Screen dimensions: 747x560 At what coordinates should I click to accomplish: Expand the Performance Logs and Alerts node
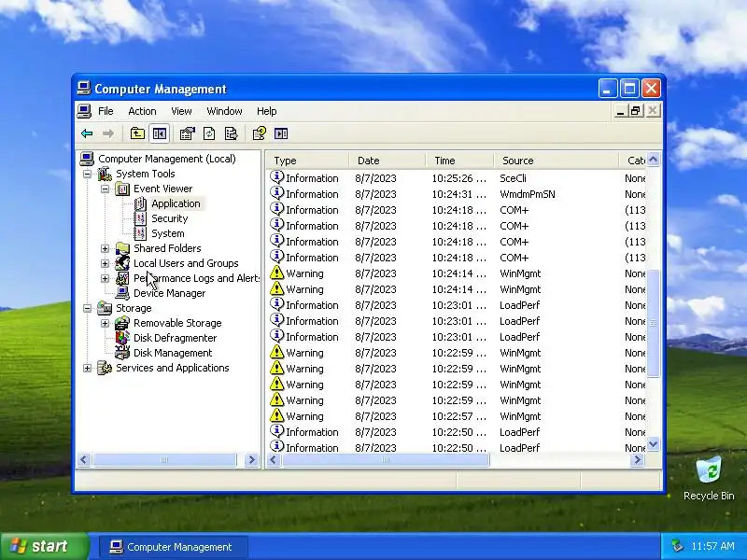pos(105,278)
